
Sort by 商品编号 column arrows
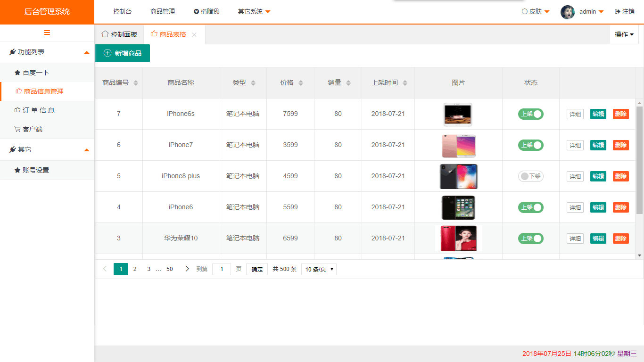click(136, 83)
